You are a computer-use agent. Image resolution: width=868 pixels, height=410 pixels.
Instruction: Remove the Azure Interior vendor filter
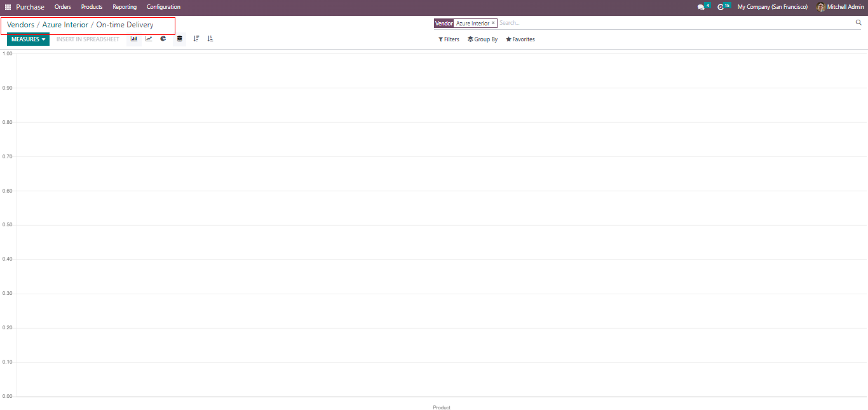493,23
